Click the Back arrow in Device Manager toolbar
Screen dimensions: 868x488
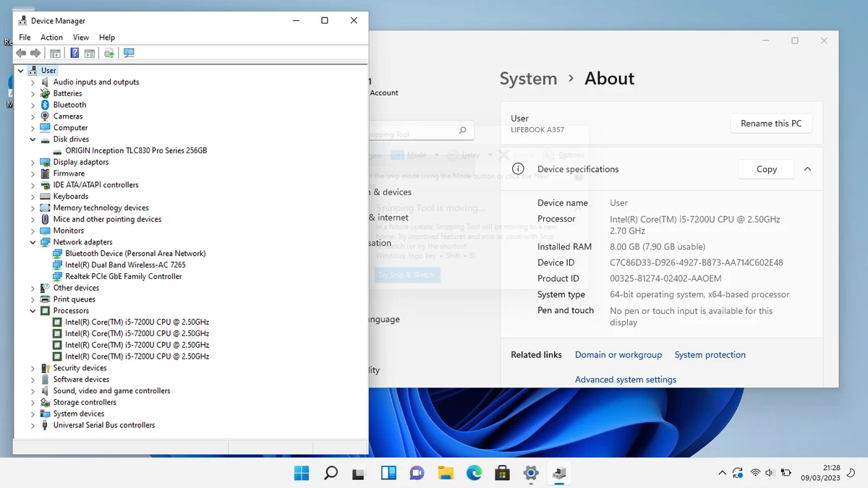pyautogui.click(x=21, y=53)
